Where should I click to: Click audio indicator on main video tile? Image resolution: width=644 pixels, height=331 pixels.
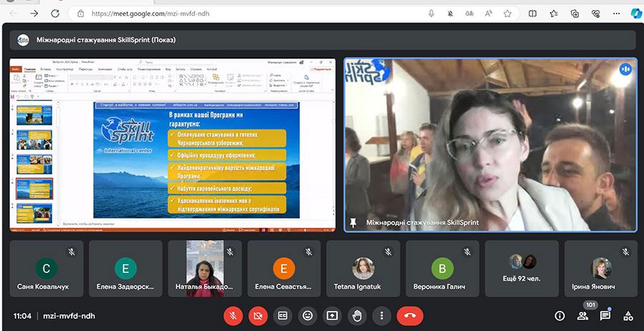625,69
